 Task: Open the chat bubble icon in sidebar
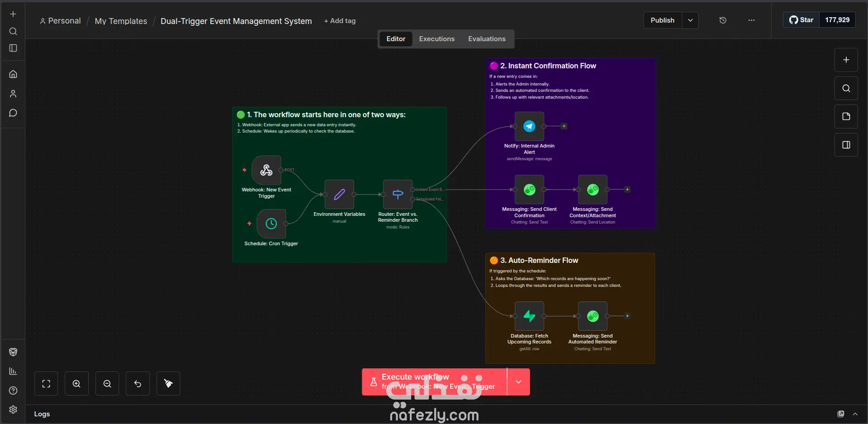(x=13, y=113)
